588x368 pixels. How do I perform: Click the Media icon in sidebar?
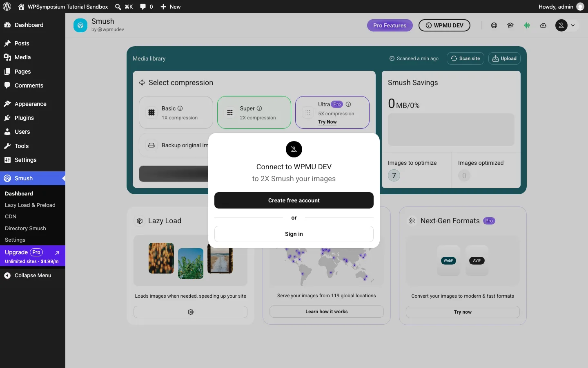[7, 57]
